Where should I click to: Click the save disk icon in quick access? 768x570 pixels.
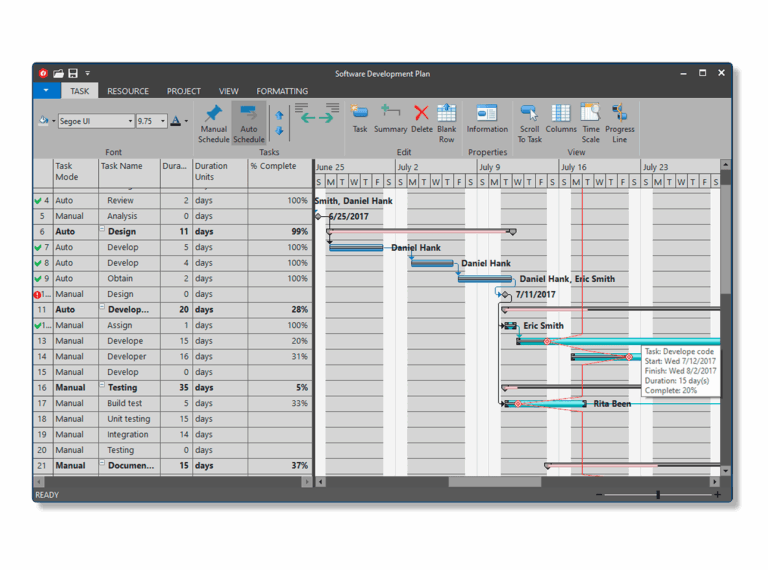[73, 73]
